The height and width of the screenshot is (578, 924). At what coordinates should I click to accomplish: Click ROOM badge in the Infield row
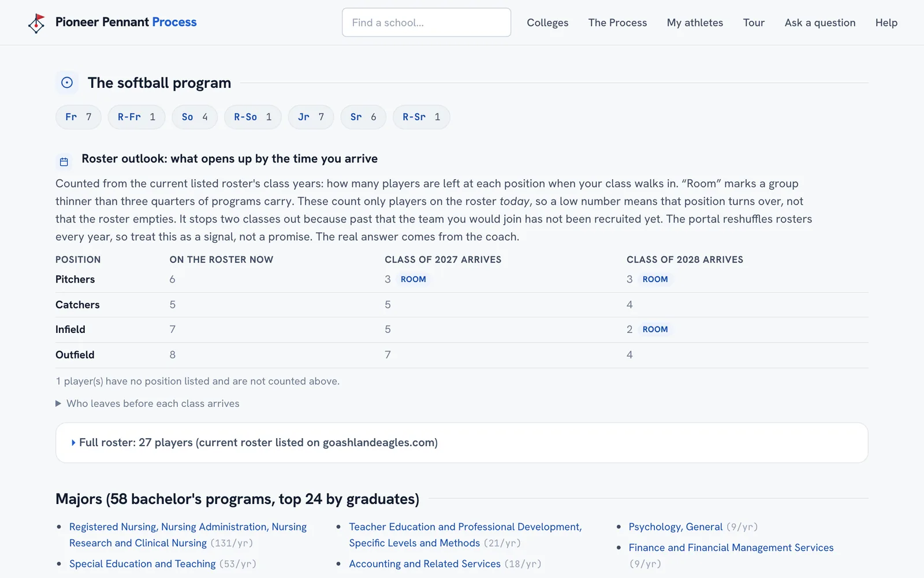655,329
